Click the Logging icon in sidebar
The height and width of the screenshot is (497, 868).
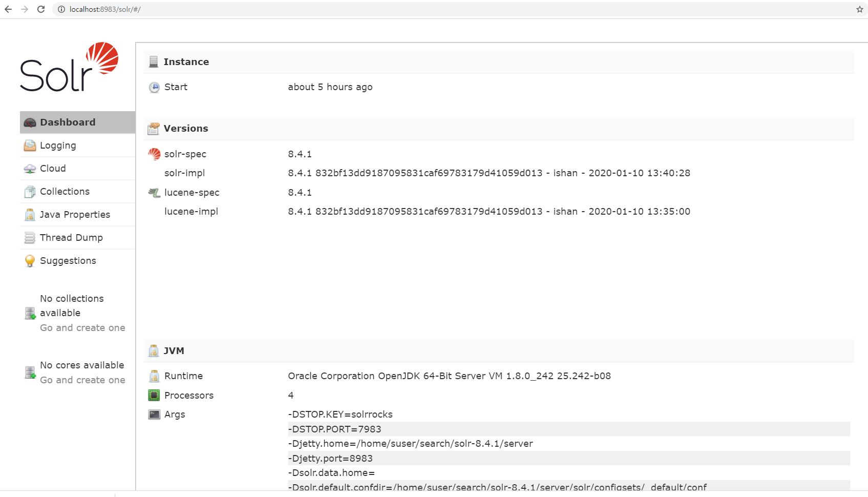point(30,146)
